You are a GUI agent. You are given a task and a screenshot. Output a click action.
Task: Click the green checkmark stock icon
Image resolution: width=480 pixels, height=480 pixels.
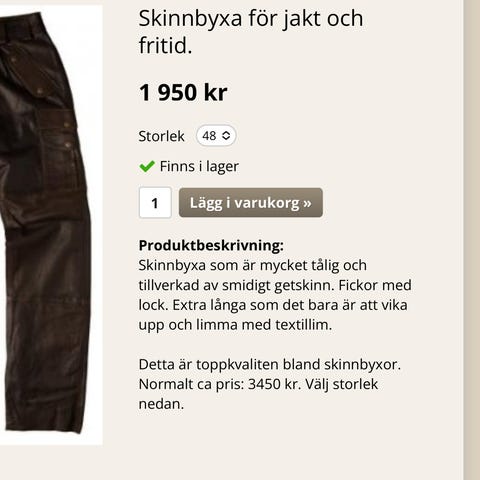pos(147,166)
